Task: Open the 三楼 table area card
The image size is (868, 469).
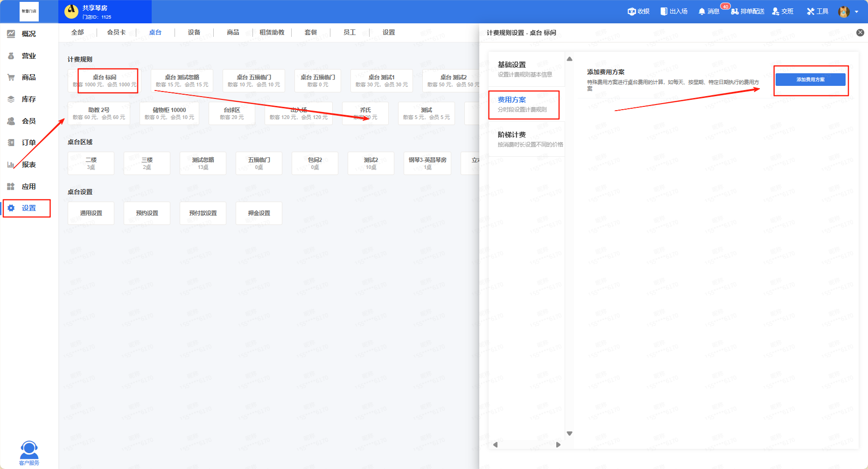Action: pos(147,163)
